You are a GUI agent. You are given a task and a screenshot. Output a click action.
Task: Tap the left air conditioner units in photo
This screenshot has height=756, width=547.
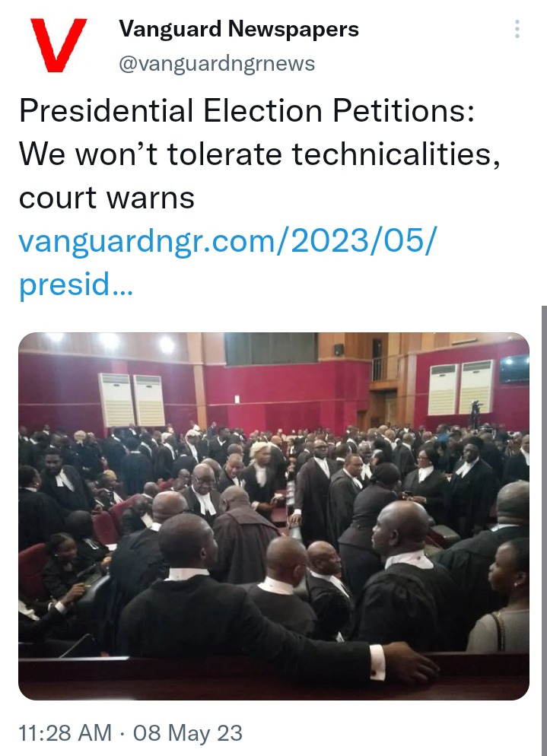point(132,400)
